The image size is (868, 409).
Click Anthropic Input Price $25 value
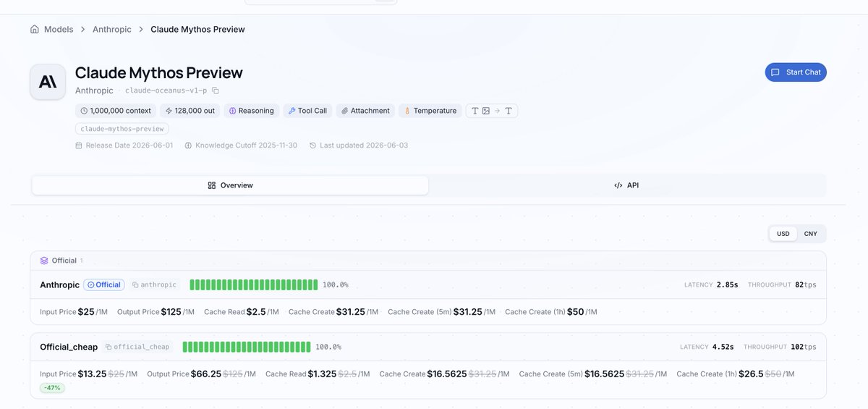[x=86, y=312]
